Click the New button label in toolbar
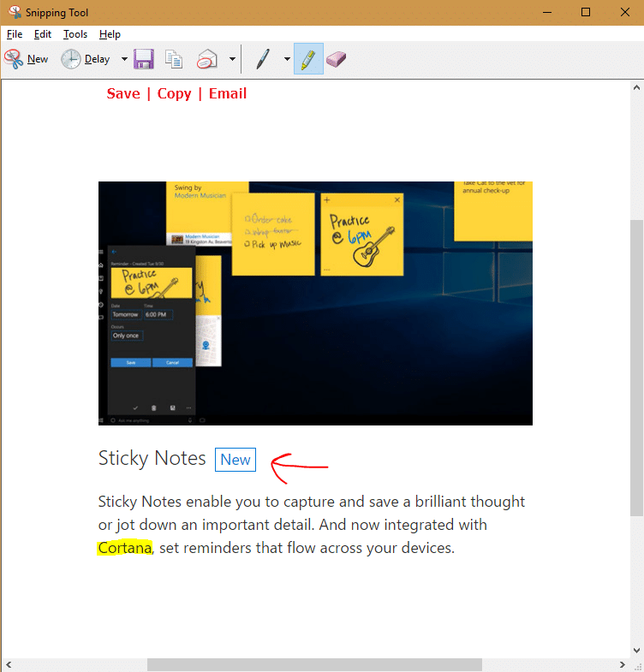The image size is (644, 672). click(38, 59)
